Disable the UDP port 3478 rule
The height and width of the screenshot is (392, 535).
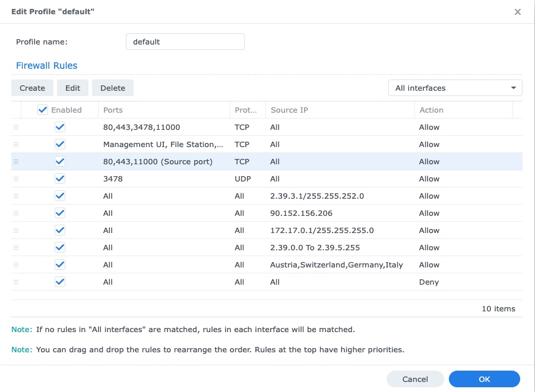60,179
